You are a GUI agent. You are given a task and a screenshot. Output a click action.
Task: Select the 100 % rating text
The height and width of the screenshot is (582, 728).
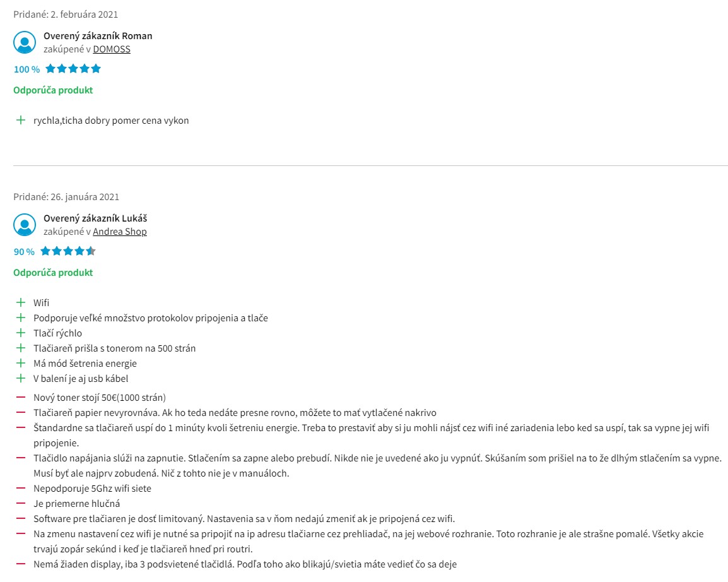[27, 69]
